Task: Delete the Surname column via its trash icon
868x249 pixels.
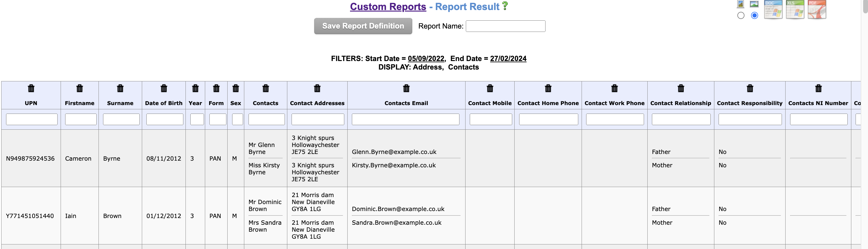Action: [x=120, y=88]
